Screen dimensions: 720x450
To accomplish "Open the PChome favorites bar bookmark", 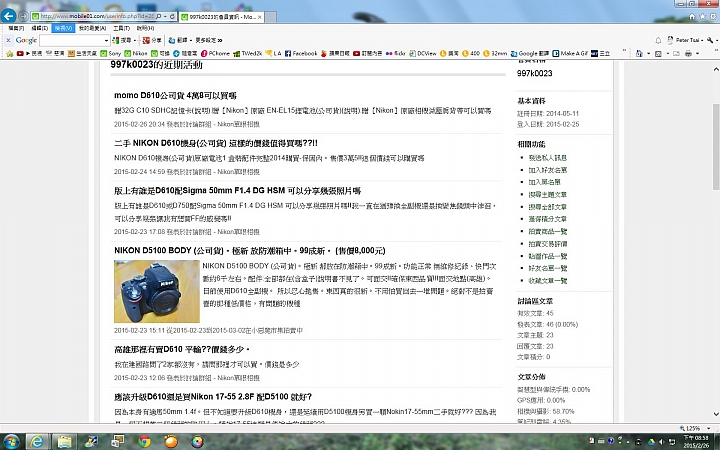I will [215, 53].
